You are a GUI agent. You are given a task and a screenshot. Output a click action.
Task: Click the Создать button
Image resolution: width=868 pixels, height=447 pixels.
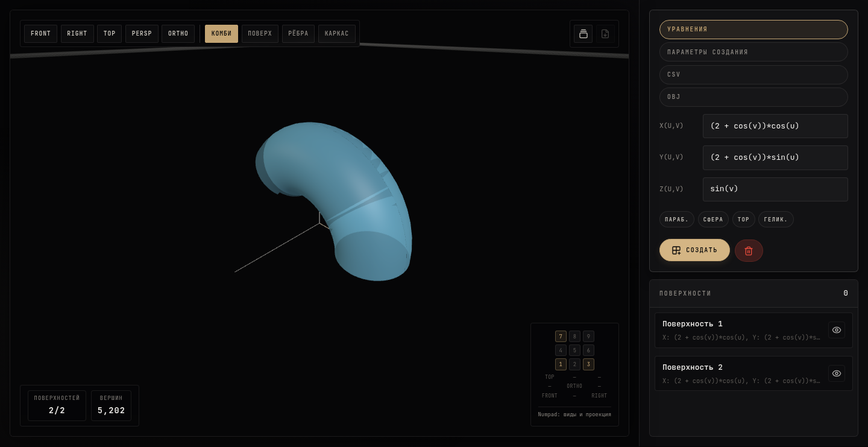tap(694, 250)
